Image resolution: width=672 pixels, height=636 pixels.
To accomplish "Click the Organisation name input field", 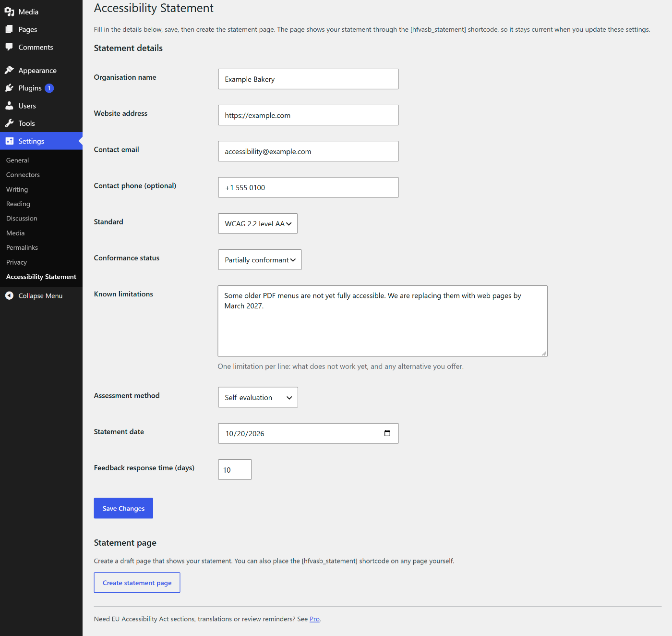I will click(x=308, y=79).
